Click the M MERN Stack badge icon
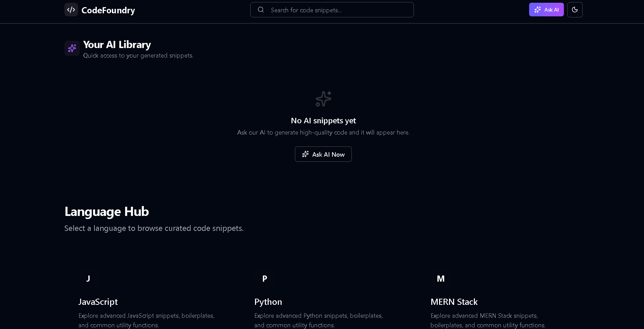 [440, 279]
